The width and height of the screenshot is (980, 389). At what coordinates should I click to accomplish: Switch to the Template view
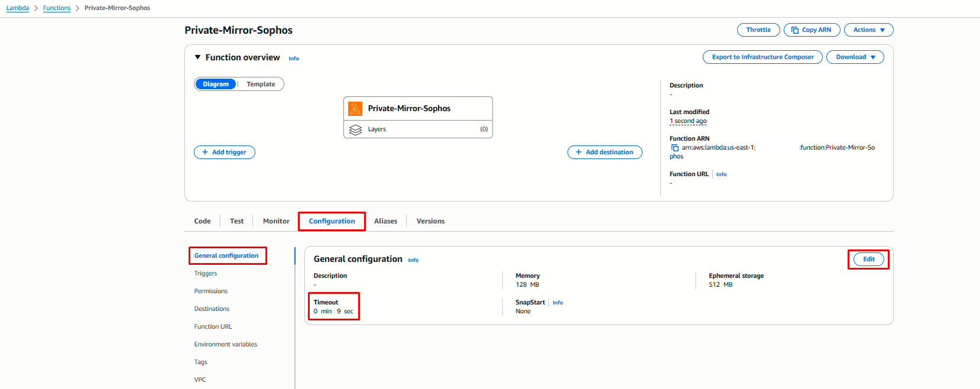coord(261,85)
